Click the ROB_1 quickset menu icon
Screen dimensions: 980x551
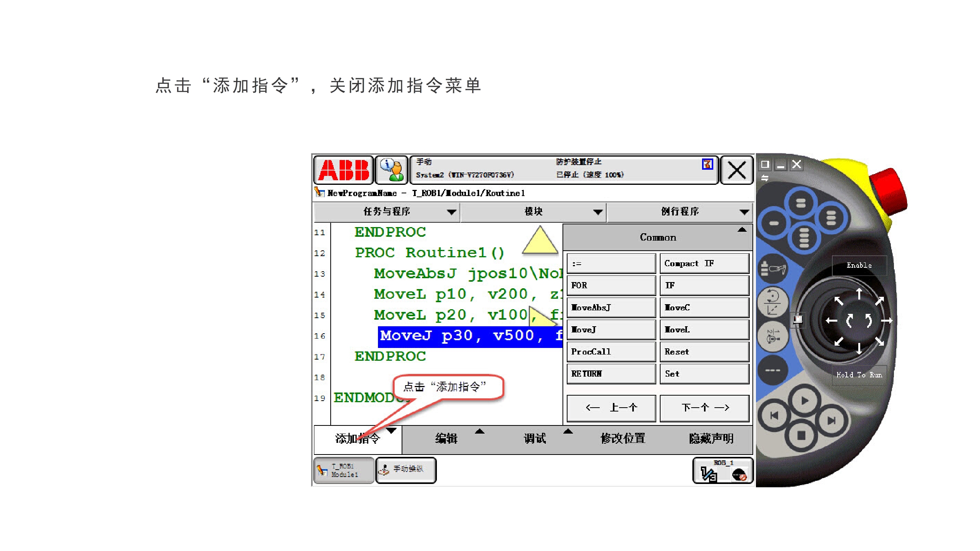pos(723,471)
